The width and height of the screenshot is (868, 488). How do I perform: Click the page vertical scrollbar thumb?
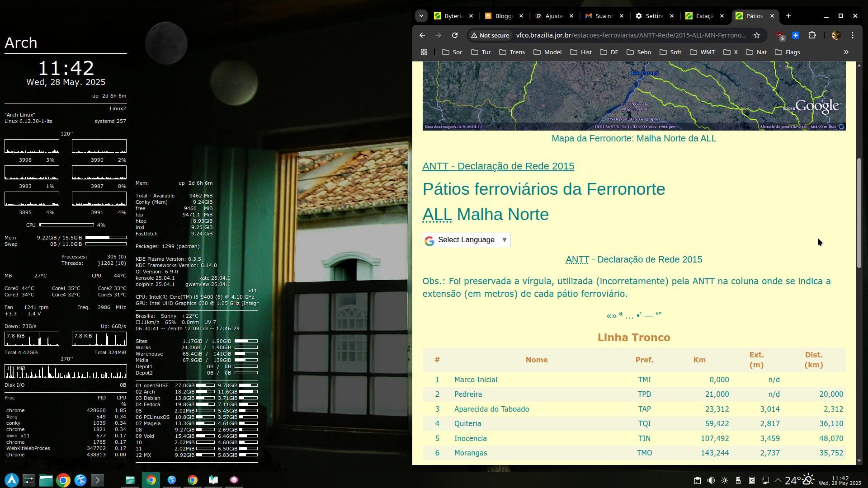click(859, 212)
